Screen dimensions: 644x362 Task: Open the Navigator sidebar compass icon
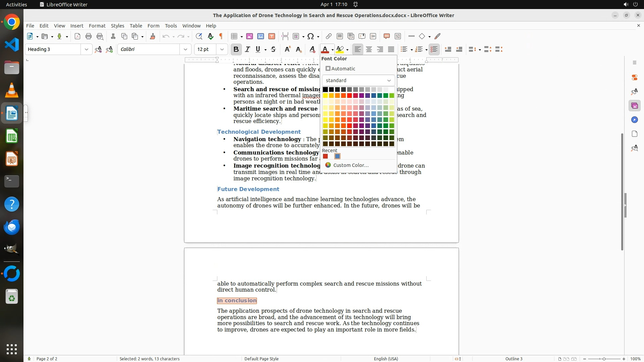point(634,120)
